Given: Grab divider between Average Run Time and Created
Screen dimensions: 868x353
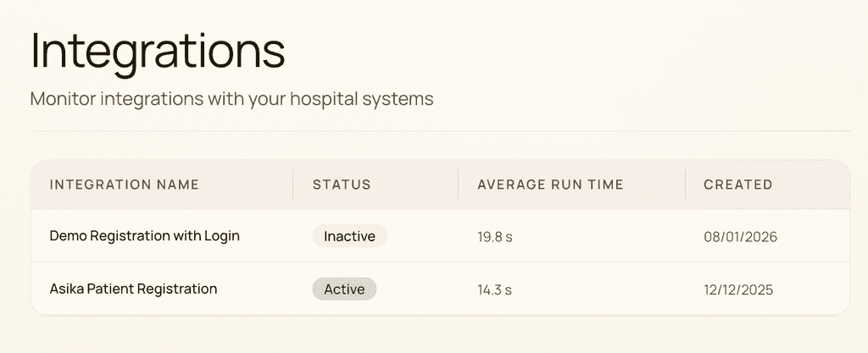Looking at the screenshot, I should (x=685, y=185).
